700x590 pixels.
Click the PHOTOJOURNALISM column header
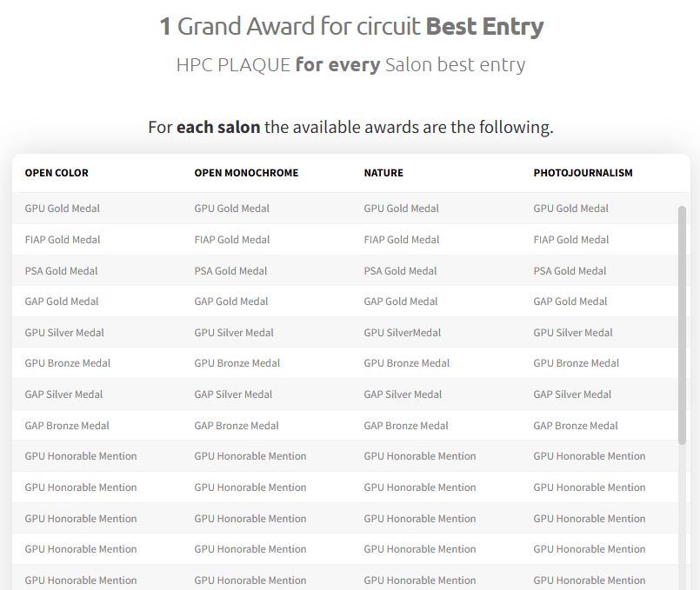[583, 173]
